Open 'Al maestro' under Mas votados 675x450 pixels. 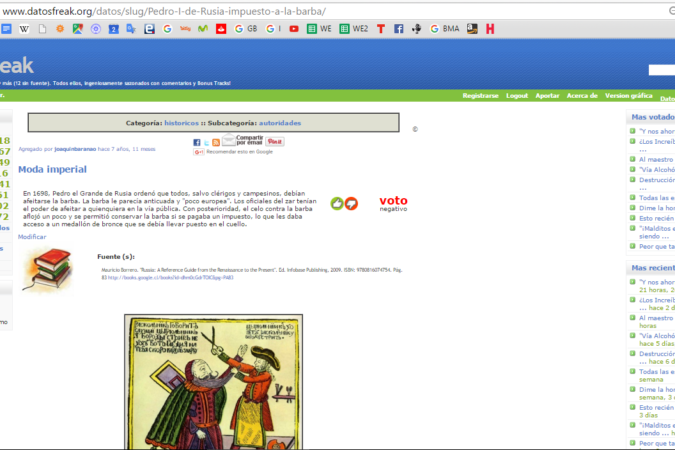tap(656, 159)
